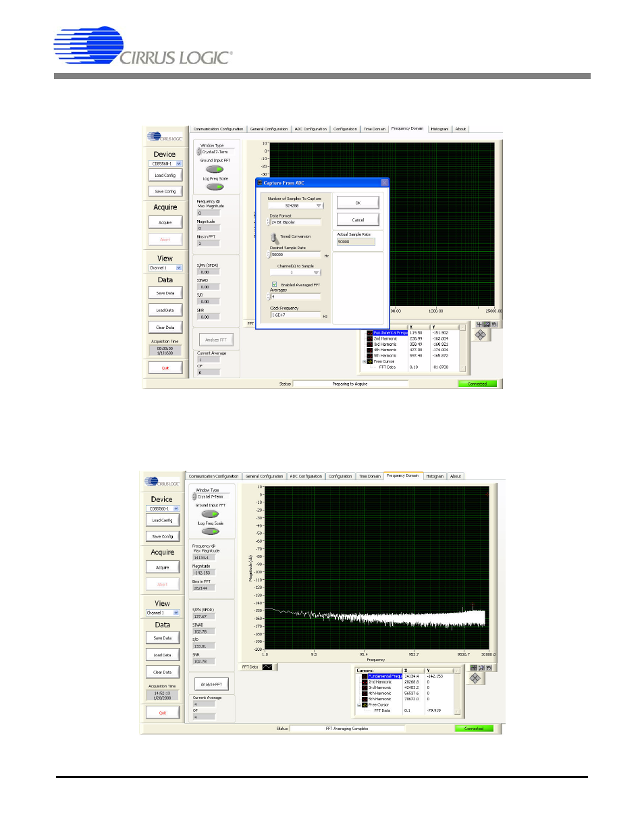Image resolution: width=644 pixels, height=834 pixels.
Task: Flip the Timed Conversion switch
Action: click(274, 238)
